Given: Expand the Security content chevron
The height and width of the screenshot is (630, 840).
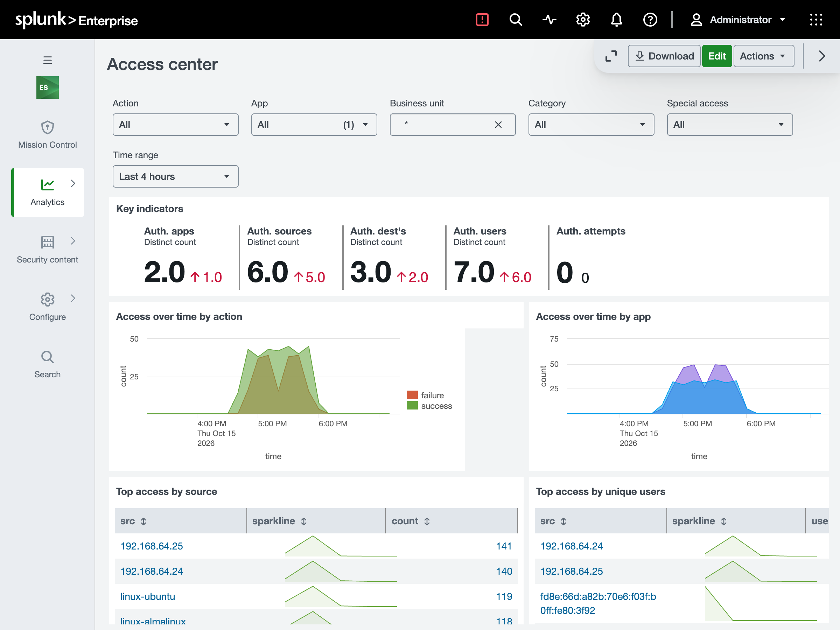Looking at the screenshot, I should pos(73,241).
